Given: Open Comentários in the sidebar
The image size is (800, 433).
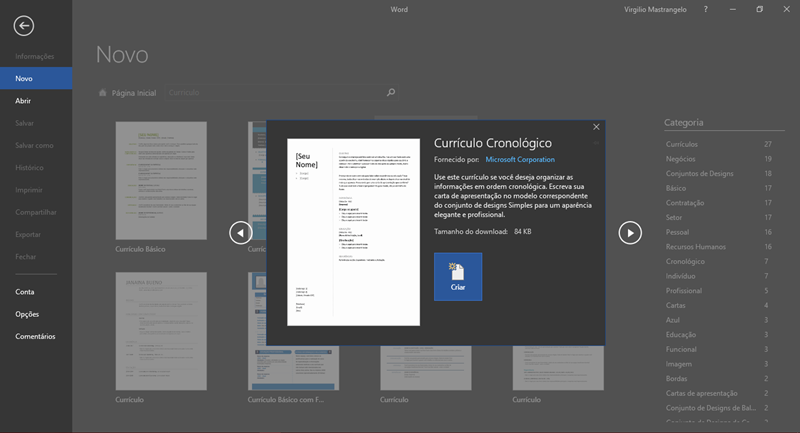Looking at the screenshot, I should coord(36,337).
